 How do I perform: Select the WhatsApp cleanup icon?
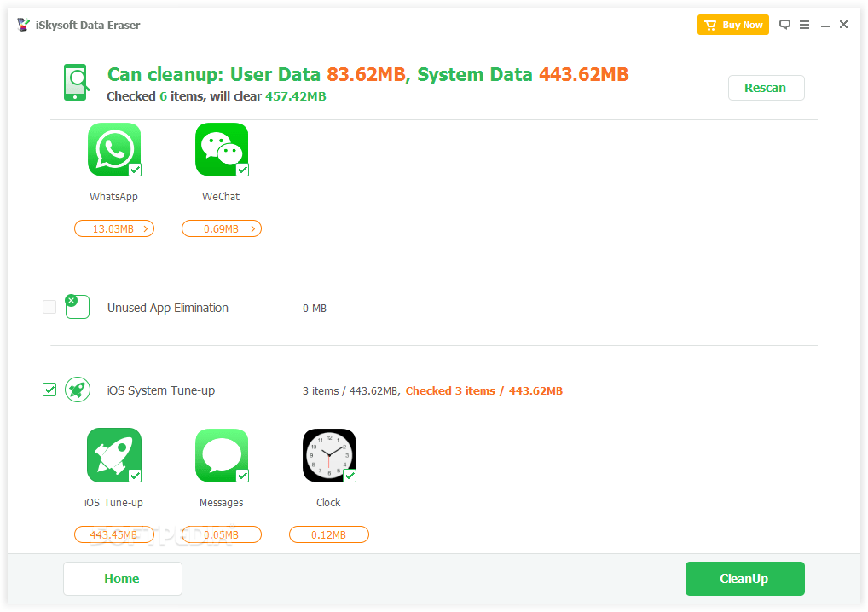pyautogui.click(x=113, y=149)
